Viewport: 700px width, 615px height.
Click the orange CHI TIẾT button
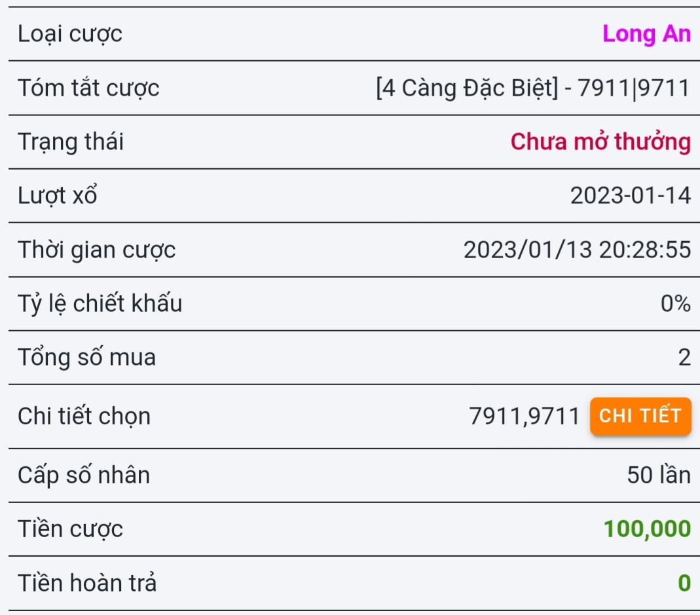coord(640,416)
